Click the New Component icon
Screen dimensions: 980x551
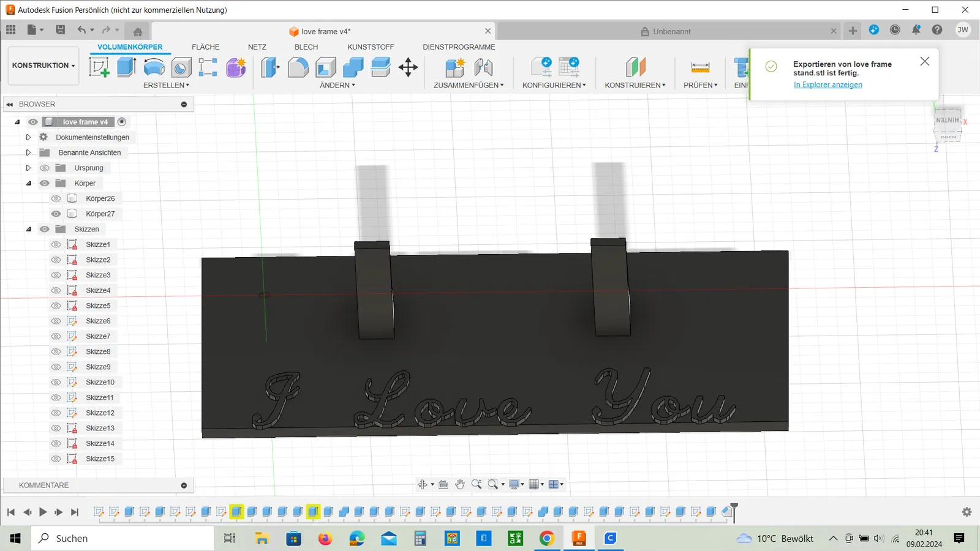coord(455,67)
